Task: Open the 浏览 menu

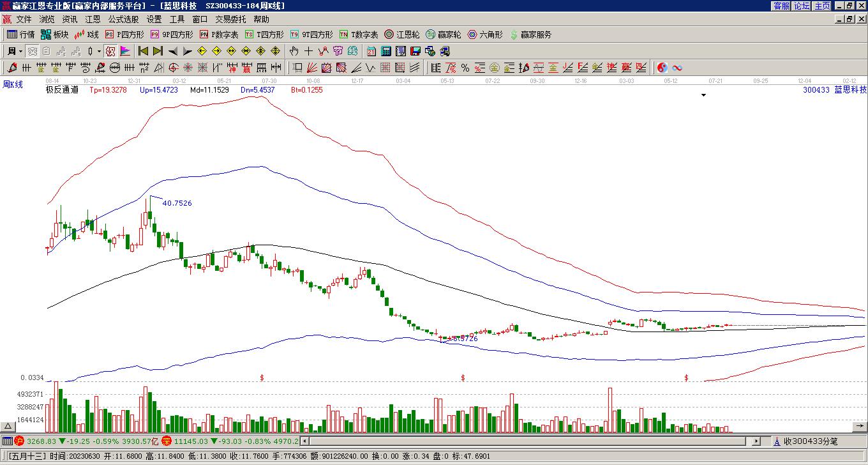Action: point(47,20)
